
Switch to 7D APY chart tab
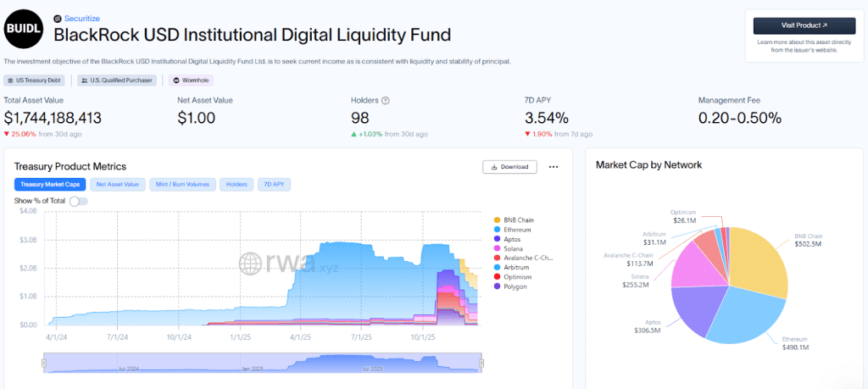click(274, 184)
